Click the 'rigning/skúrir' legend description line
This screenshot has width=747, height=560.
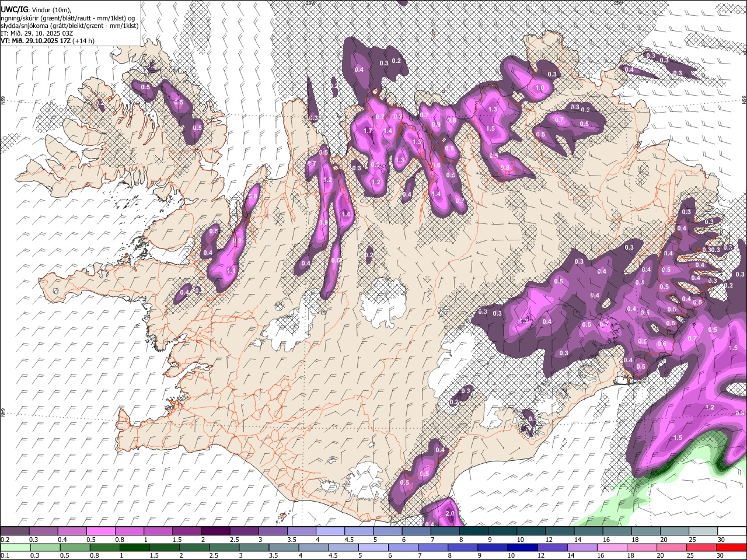click(x=68, y=18)
